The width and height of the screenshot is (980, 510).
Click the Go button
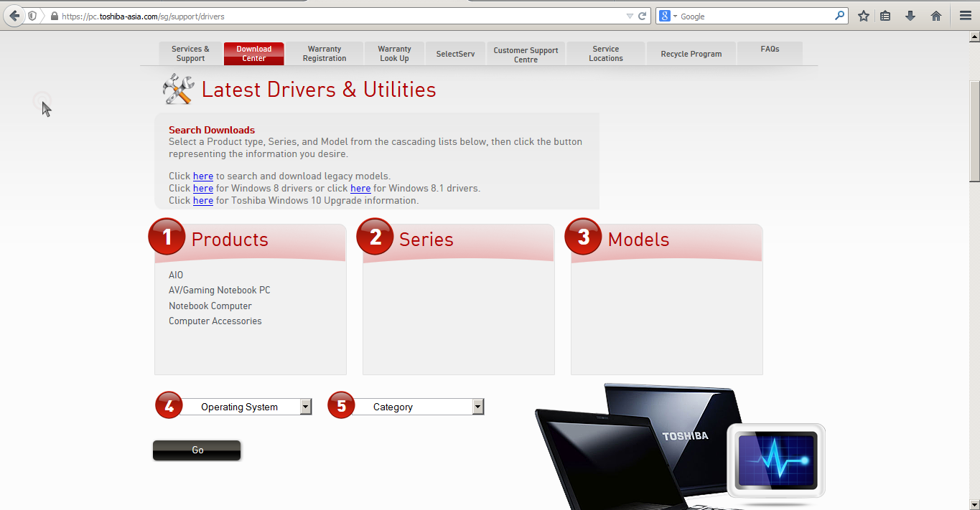pos(197,450)
